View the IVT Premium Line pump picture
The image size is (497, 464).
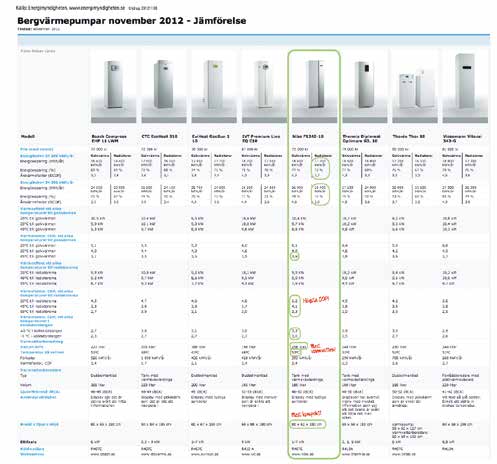pos(264,87)
